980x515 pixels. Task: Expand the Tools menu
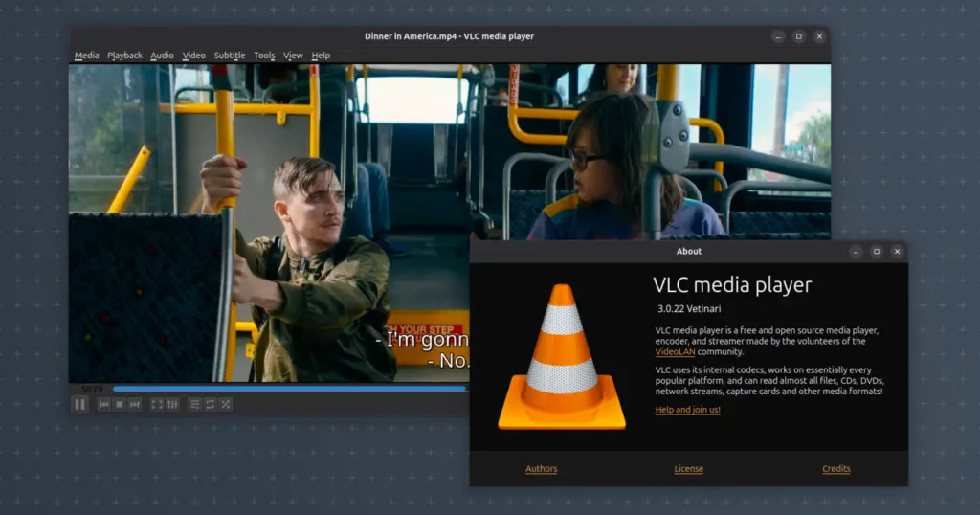[x=264, y=56]
